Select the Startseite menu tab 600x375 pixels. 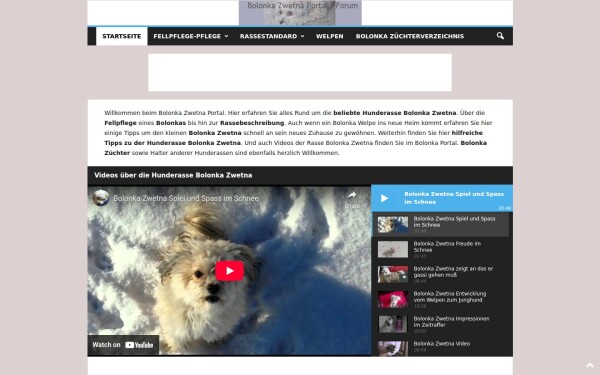pos(122,36)
